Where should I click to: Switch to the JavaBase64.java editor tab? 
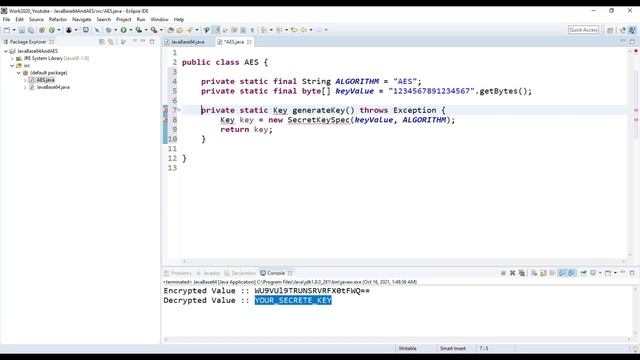[187, 42]
